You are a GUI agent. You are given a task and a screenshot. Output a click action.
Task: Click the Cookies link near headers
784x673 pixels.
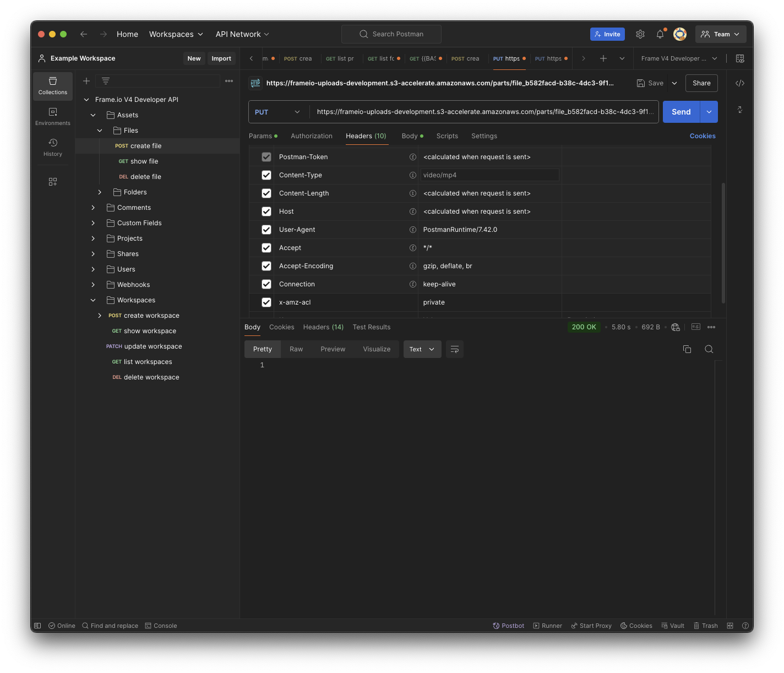tap(703, 136)
